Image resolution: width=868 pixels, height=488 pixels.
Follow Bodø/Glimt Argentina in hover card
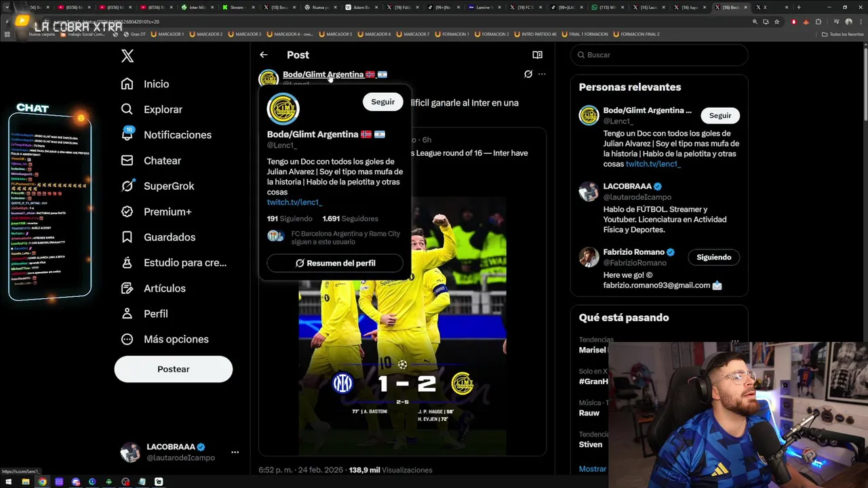(382, 102)
